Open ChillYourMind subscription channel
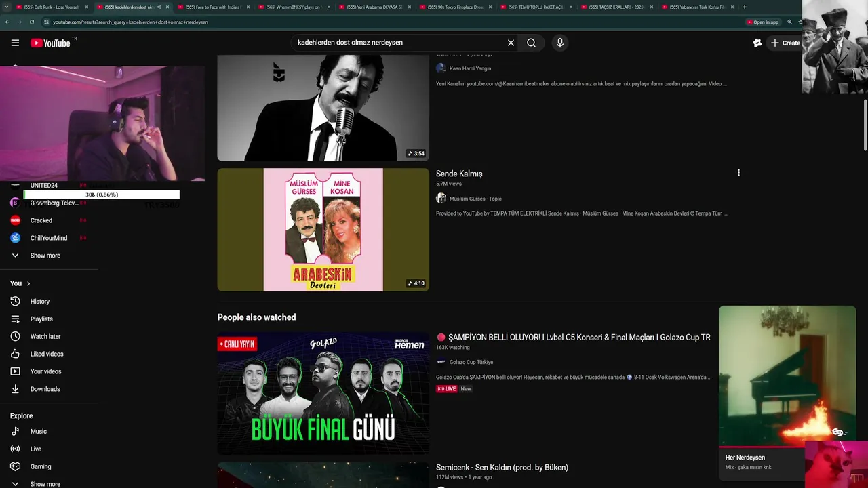Screen dimensions: 868x488 click(49, 238)
